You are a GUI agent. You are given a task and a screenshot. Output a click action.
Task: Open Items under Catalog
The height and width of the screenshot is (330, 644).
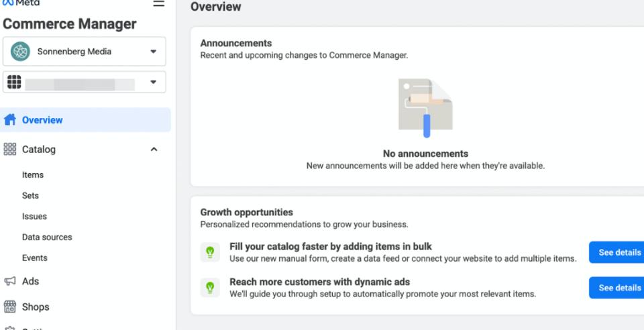pos(33,175)
